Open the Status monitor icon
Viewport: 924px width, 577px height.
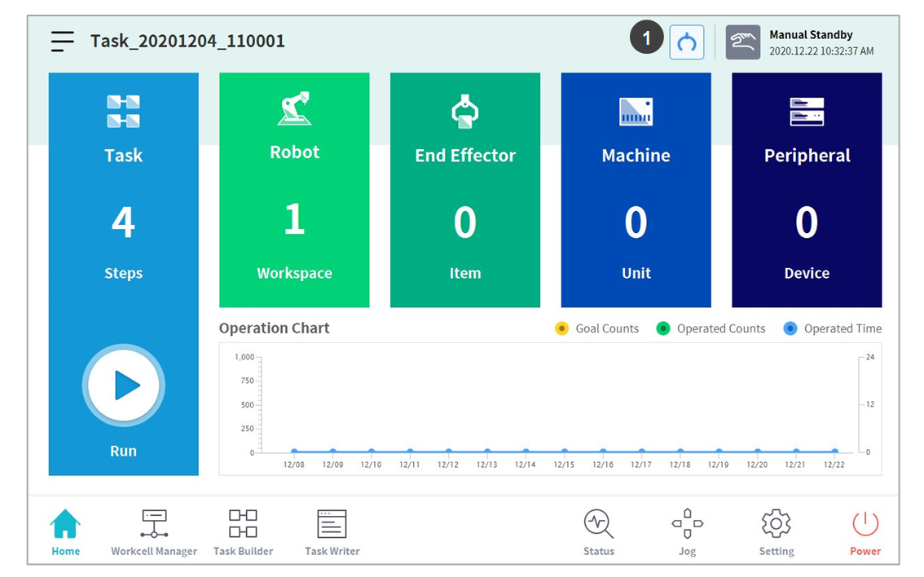(598, 532)
